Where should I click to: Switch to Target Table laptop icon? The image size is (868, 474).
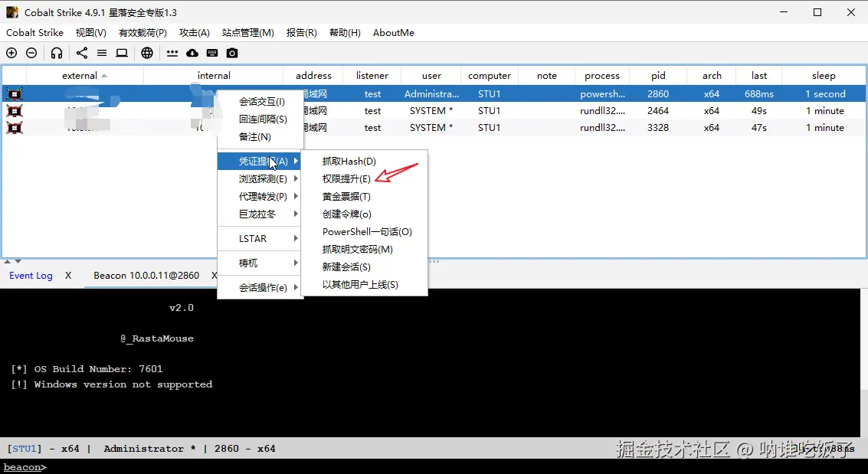coord(122,53)
